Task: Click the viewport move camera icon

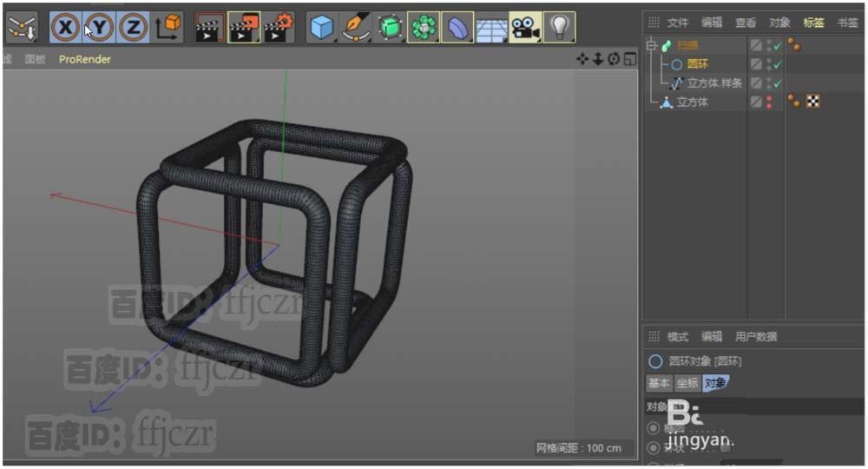Action: (x=582, y=59)
